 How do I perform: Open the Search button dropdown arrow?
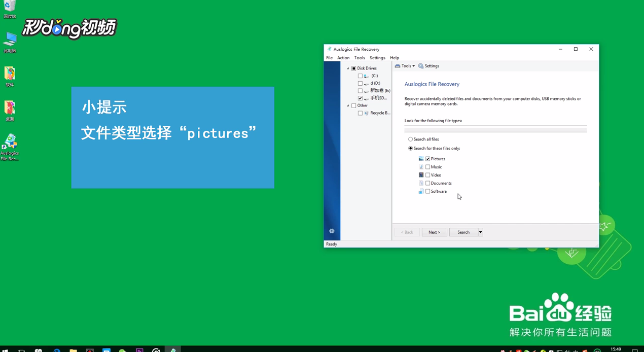480,232
